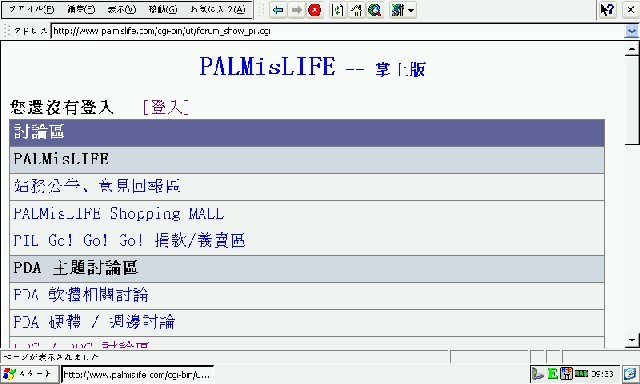Image resolution: width=640 pixels, height=384 pixels.
Task: Go back with the left arrow button
Action: (278, 10)
